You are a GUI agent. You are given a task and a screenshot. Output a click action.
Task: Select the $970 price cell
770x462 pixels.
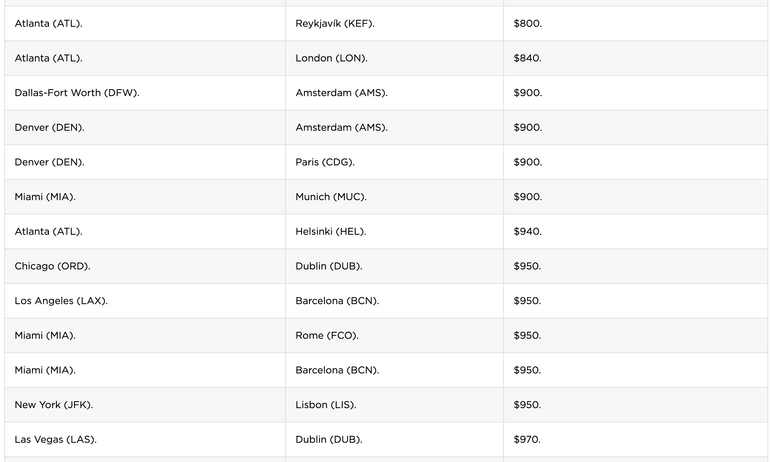click(527, 440)
